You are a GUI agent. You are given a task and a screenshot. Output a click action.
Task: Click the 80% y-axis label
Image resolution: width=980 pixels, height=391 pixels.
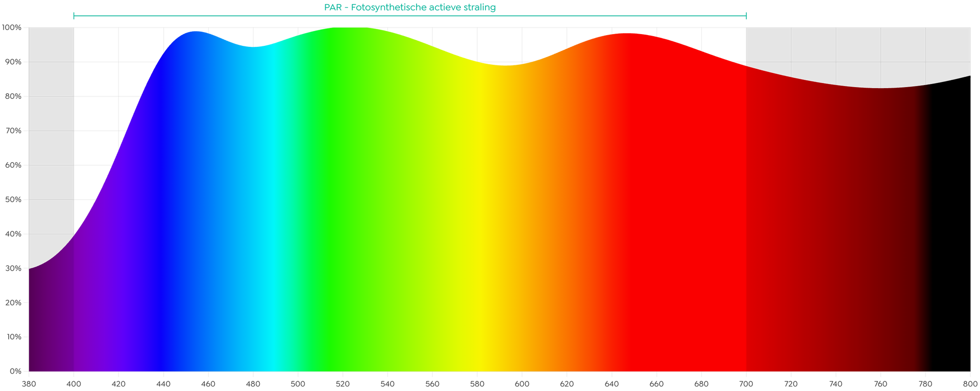click(13, 96)
